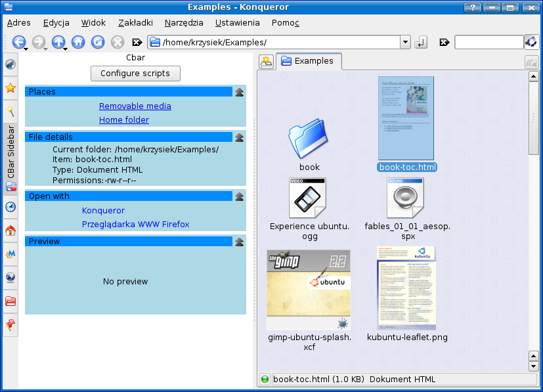Viewport: 543px width, 392px height.
Task: Click the Home folder toolbar icon
Action: tap(78, 42)
